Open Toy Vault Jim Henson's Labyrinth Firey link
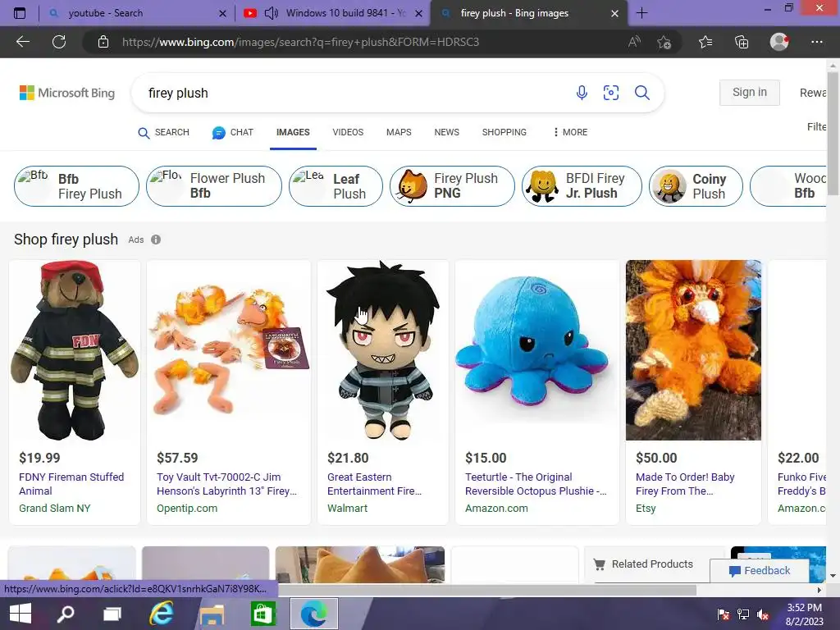 tap(226, 484)
